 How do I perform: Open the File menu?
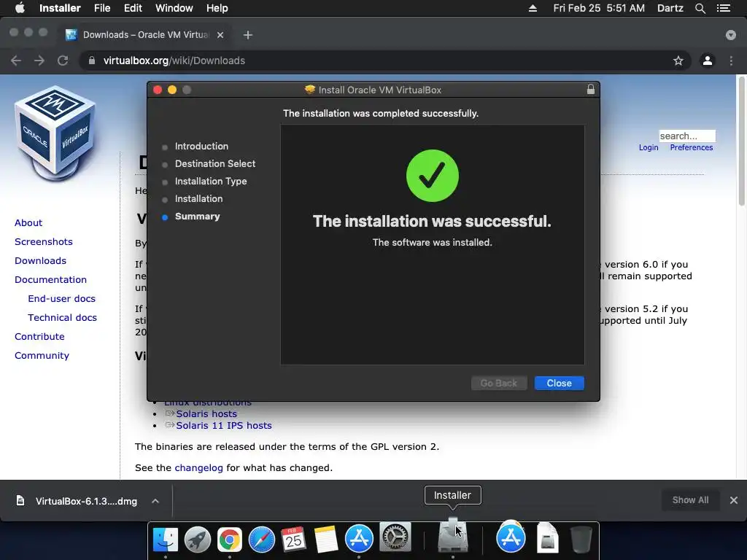(102, 8)
